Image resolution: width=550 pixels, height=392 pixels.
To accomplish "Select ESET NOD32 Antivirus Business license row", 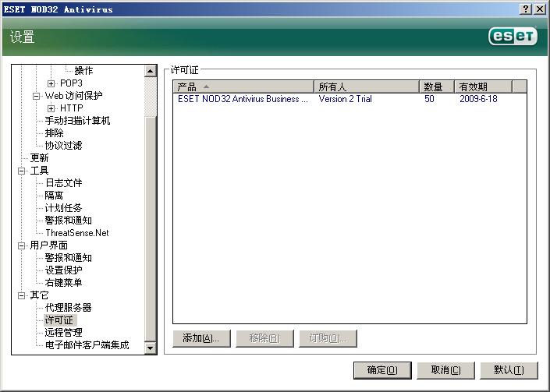I will click(350, 99).
